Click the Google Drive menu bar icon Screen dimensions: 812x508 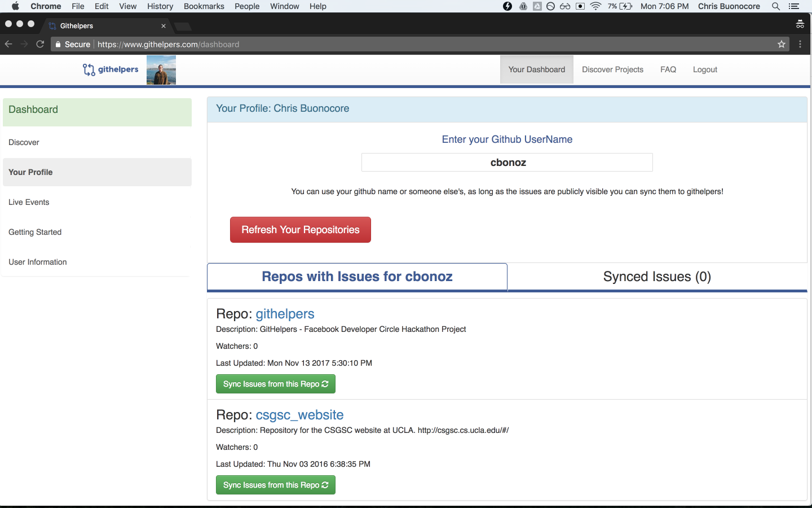(x=537, y=6)
